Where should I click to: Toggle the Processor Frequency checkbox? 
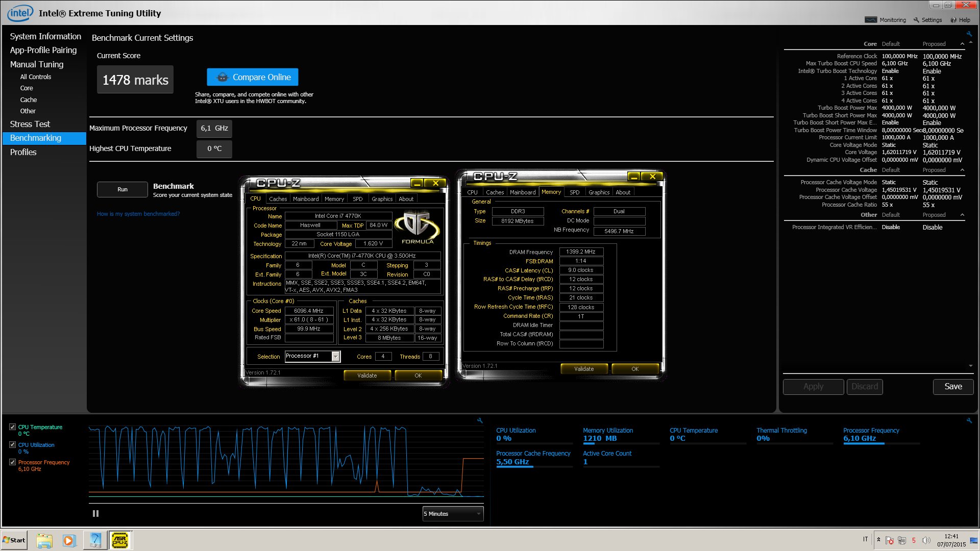point(12,462)
